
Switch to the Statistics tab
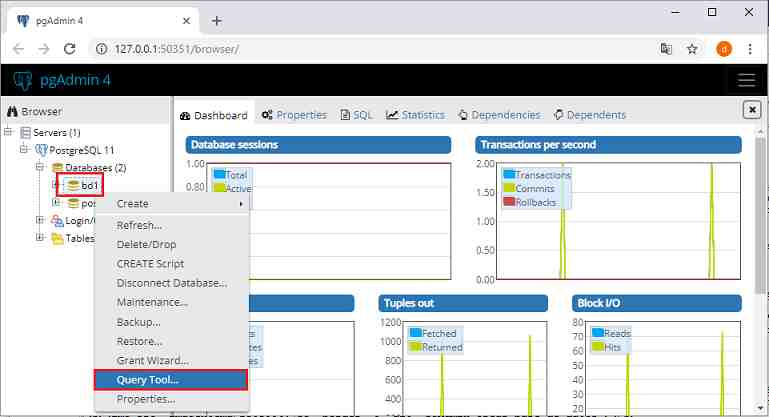coord(415,115)
